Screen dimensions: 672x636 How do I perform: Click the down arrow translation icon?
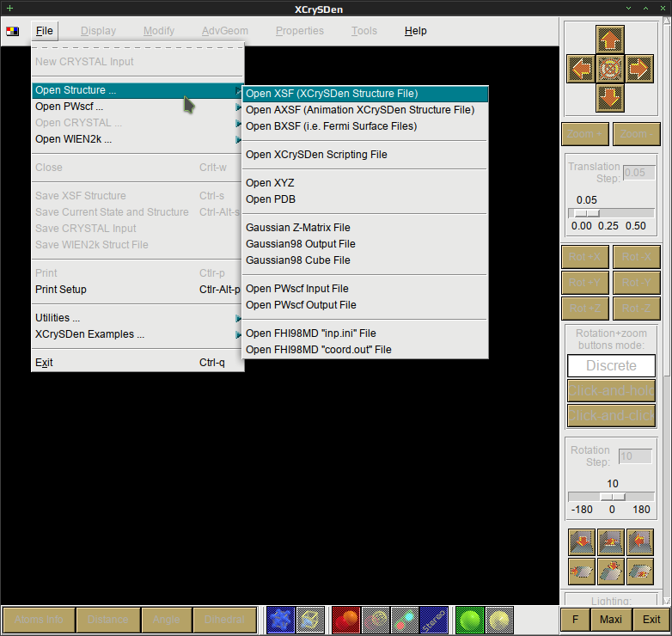[x=609, y=98]
